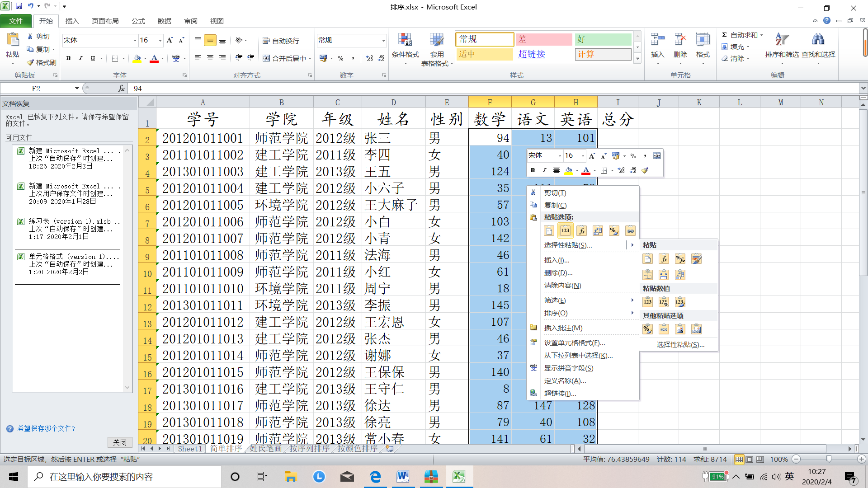Click the formula bar showing 94

(x=494, y=89)
